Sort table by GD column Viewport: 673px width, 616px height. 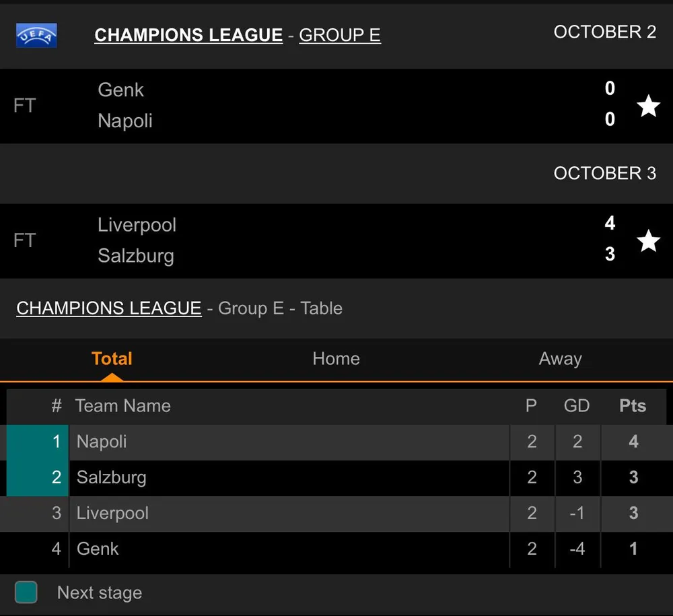tap(577, 406)
